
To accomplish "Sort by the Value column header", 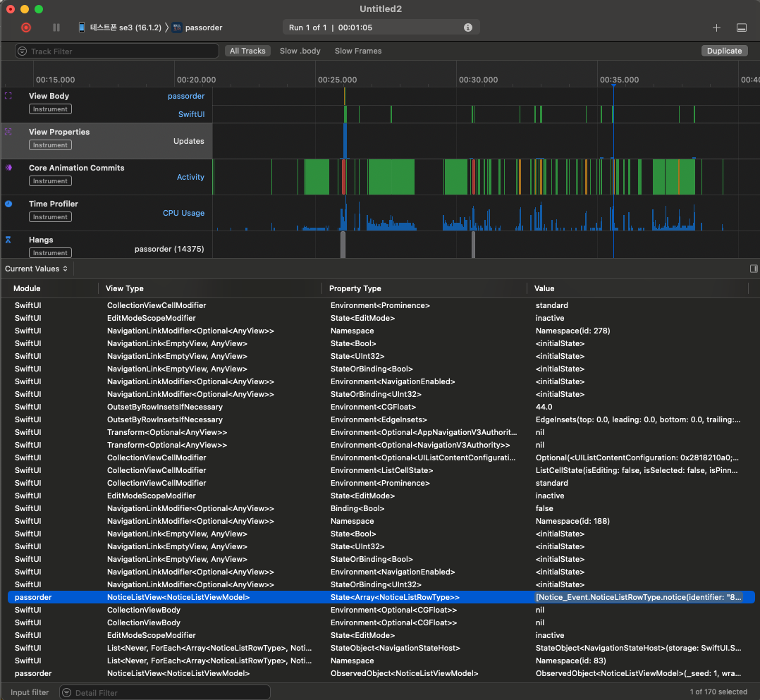I will tap(544, 288).
